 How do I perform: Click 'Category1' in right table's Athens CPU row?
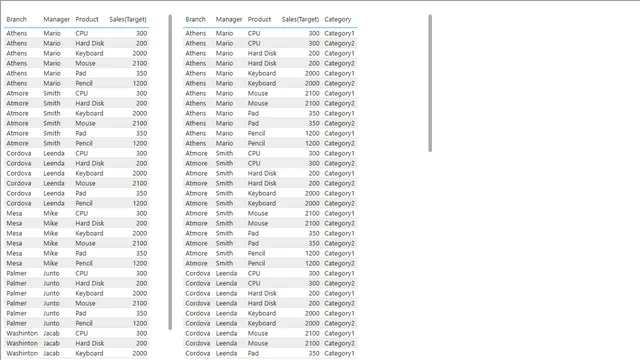[339, 33]
